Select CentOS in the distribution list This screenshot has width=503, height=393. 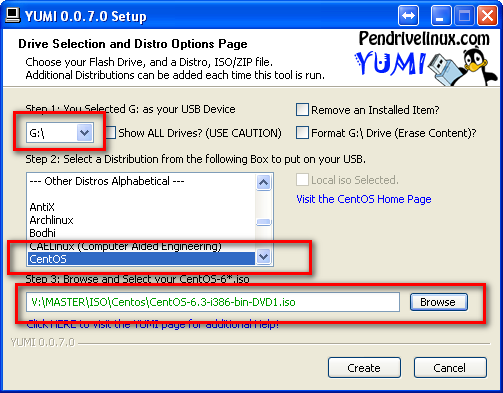(141, 259)
